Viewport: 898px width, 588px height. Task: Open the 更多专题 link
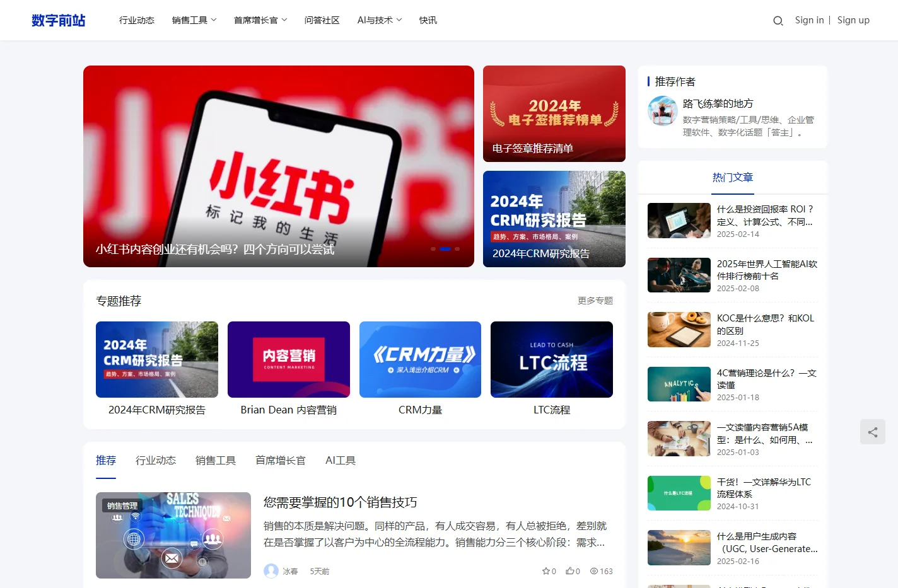[595, 301]
